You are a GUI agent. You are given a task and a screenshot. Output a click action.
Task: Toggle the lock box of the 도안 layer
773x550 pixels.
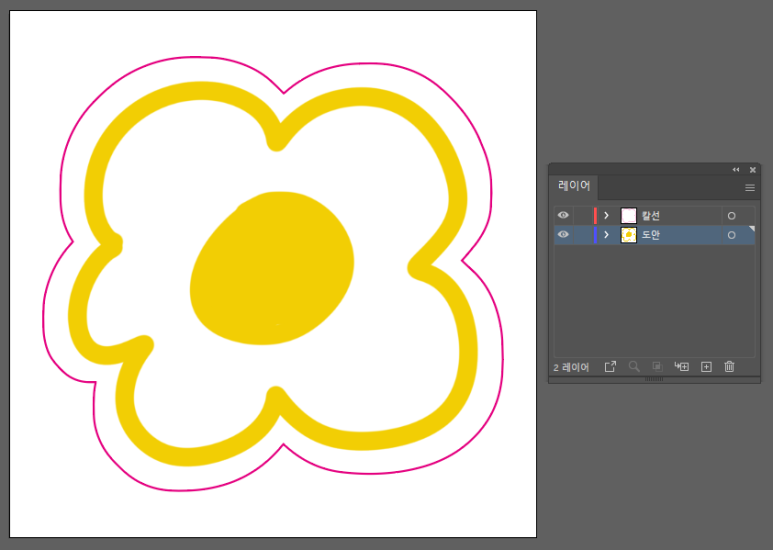[583, 235]
